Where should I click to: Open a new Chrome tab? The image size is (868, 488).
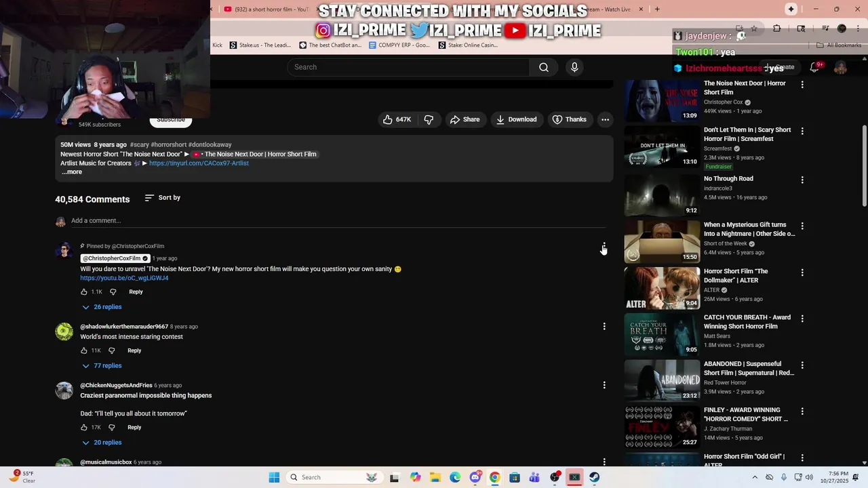[x=656, y=9]
